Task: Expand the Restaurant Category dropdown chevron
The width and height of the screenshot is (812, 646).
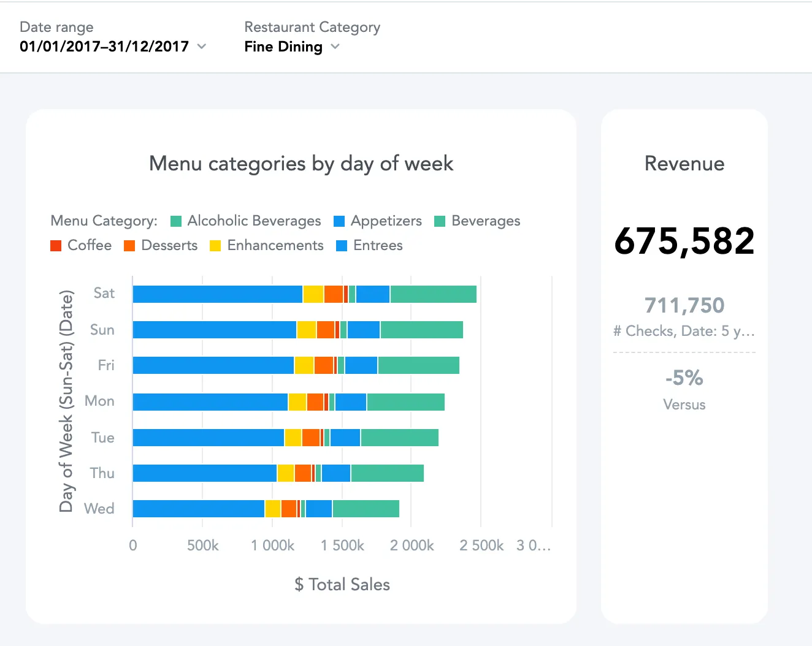Action: 335,47
